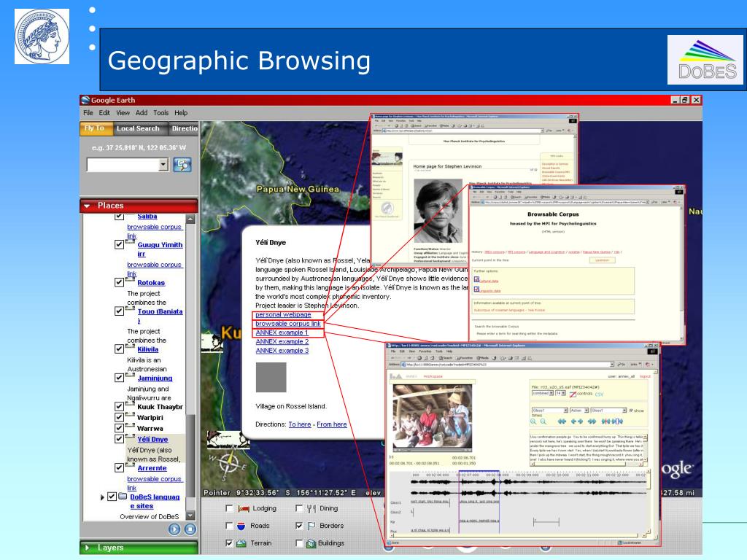Click the zoom in magnifier in ANNEX window
Viewport: 747px width, 560px height.
pyautogui.click(x=533, y=421)
